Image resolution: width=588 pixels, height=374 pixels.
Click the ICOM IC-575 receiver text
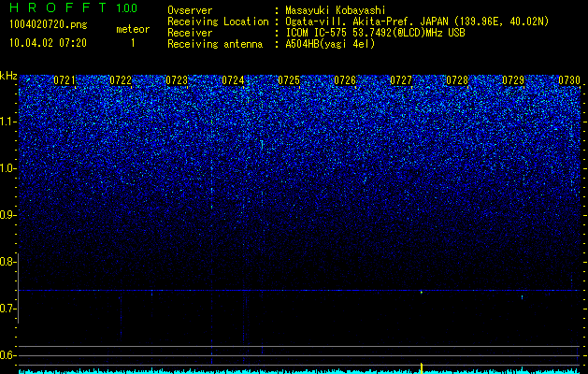375,33
